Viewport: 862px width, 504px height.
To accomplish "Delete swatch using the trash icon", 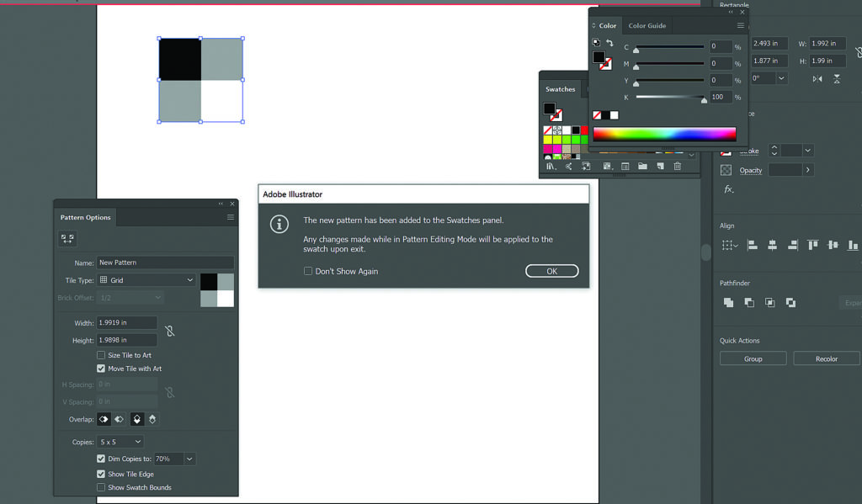I will (677, 167).
